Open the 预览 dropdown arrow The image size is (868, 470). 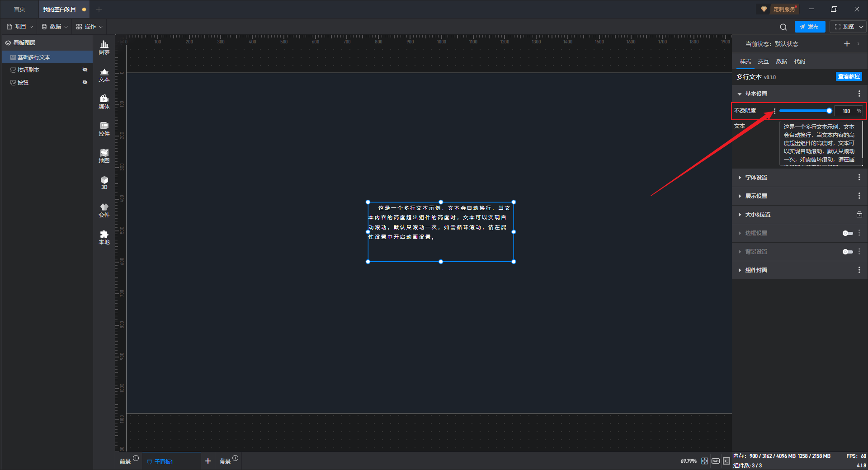pyautogui.click(x=861, y=27)
